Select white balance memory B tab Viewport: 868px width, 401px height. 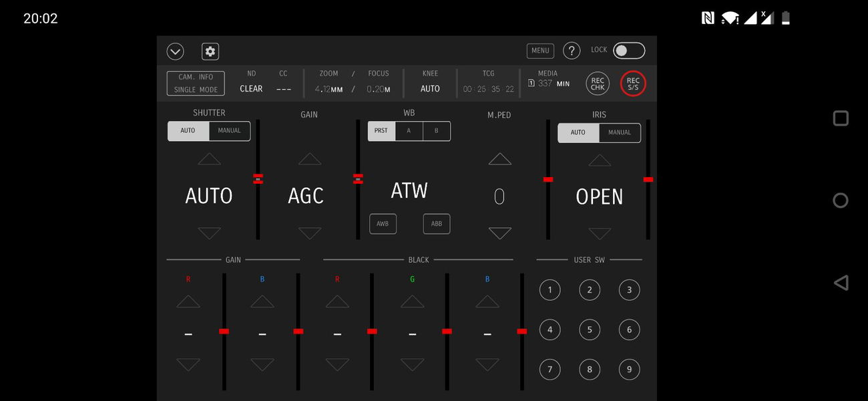437,131
